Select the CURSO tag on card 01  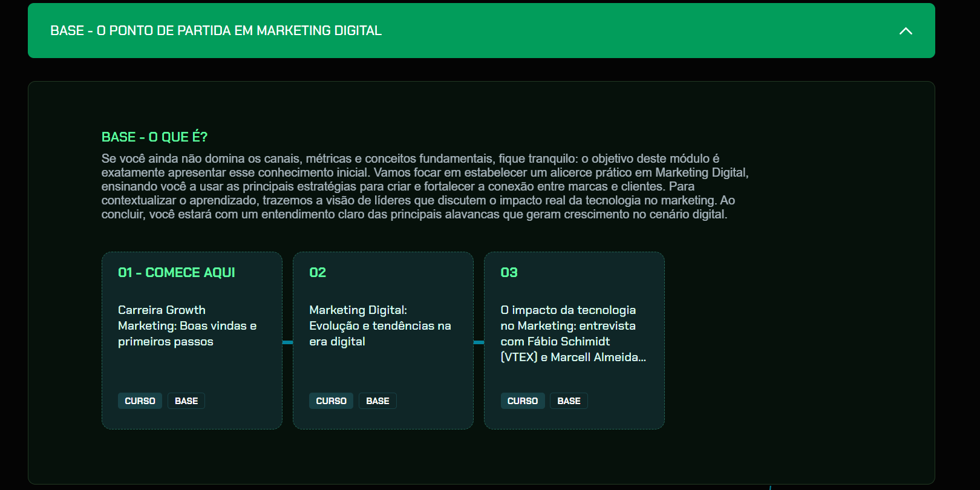click(x=140, y=400)
